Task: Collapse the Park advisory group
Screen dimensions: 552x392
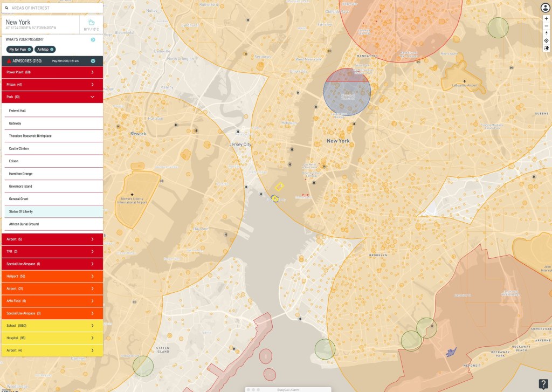Action: tap(52, 97)
